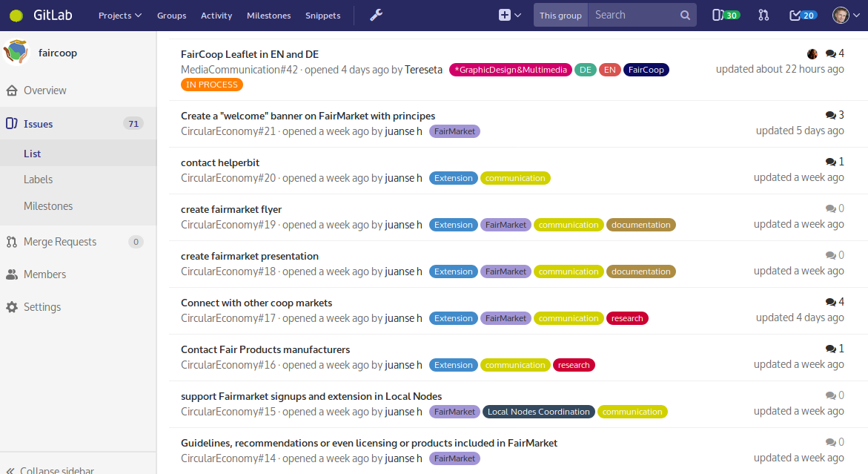This screenshot has height=474, width=868.
Task: Switch search scope via This group
Action: [560, 14]
